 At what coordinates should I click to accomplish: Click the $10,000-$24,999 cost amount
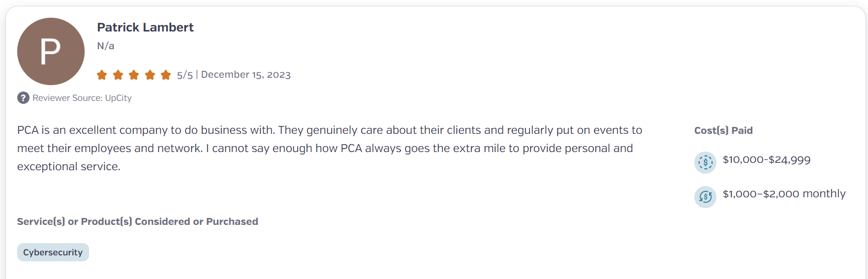tap(767, 160)
